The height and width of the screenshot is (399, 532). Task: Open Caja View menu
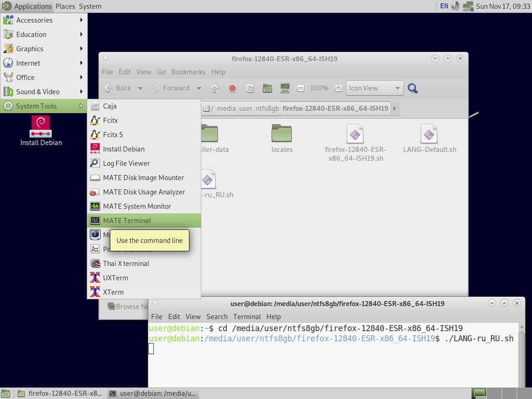[x=144, y=72]
